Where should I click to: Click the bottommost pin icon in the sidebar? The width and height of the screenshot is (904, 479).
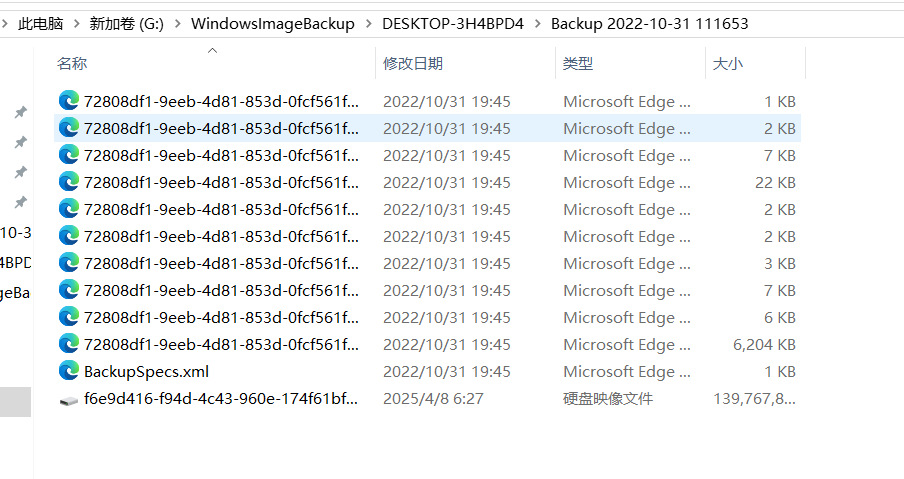pyautogui.click(x=20, y=201)
